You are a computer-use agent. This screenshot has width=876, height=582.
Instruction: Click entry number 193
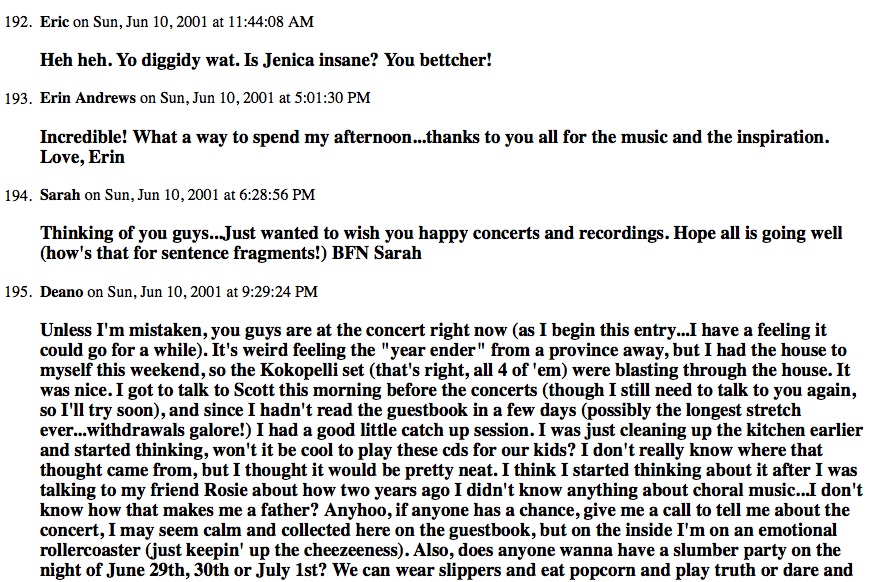click(17, 98)
